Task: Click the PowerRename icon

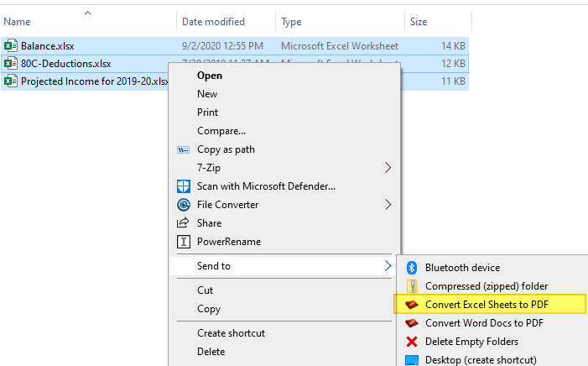Action: [184, 242]
